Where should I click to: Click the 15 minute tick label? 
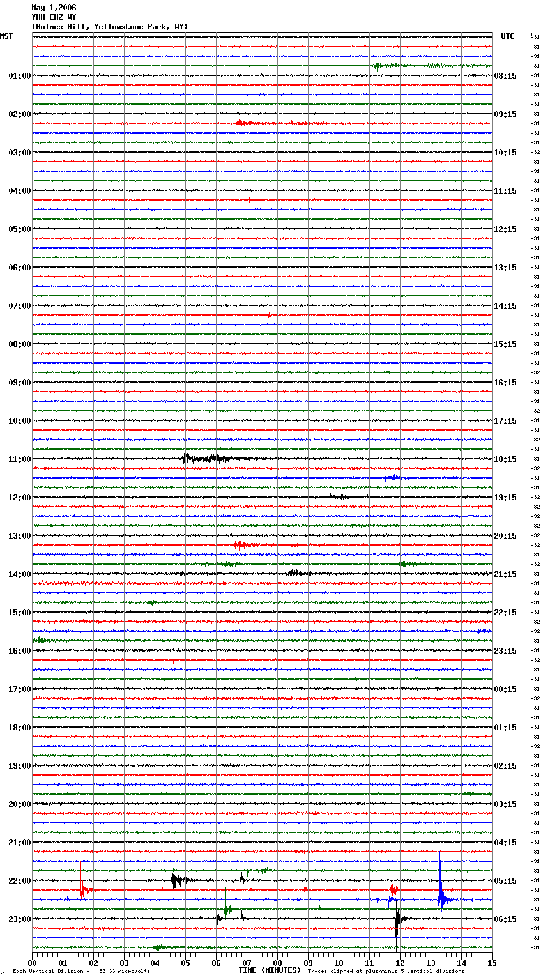coord(492,963)
